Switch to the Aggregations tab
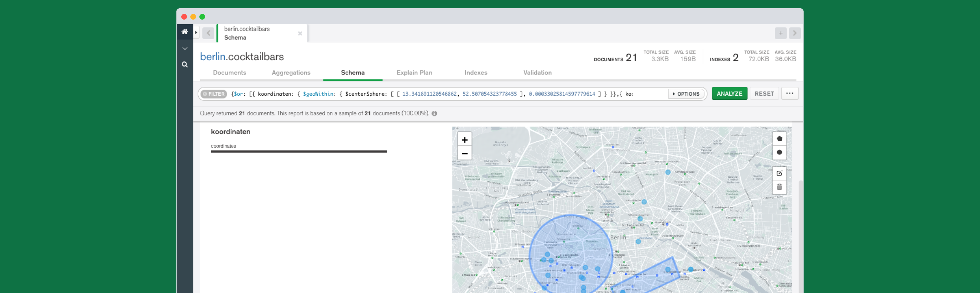 (291, 73)
